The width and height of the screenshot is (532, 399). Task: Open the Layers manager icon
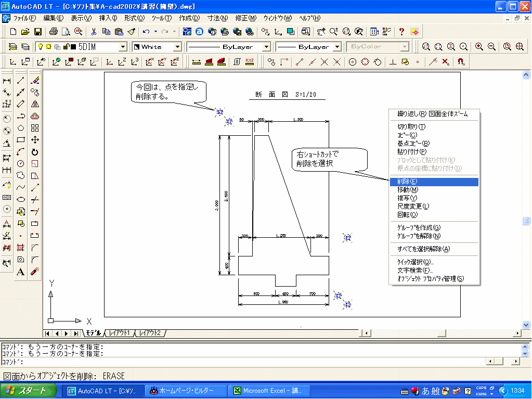coord(12,46)
